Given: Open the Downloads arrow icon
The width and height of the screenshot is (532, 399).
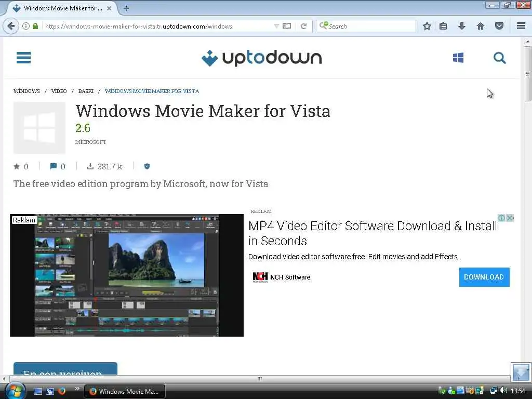Looking at the screenshot, I should [x=462, y=26].
